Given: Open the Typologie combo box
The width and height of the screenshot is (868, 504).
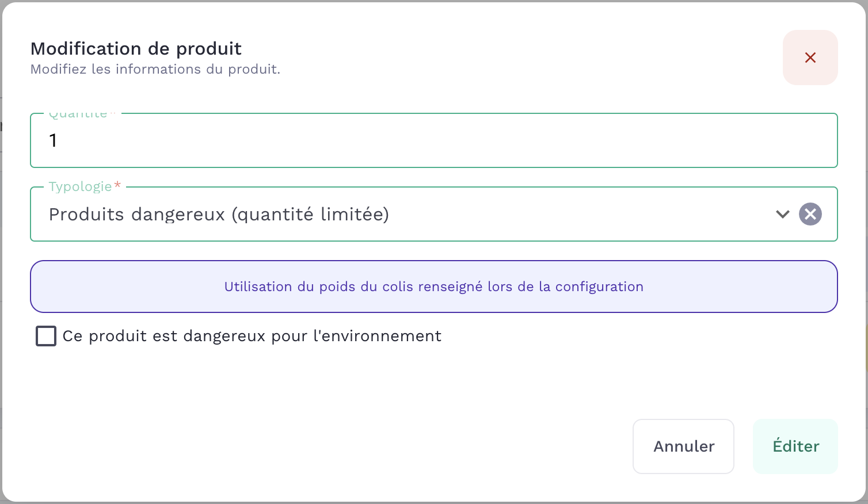Looking at the screenshot, I should click(x=434, y=214).
